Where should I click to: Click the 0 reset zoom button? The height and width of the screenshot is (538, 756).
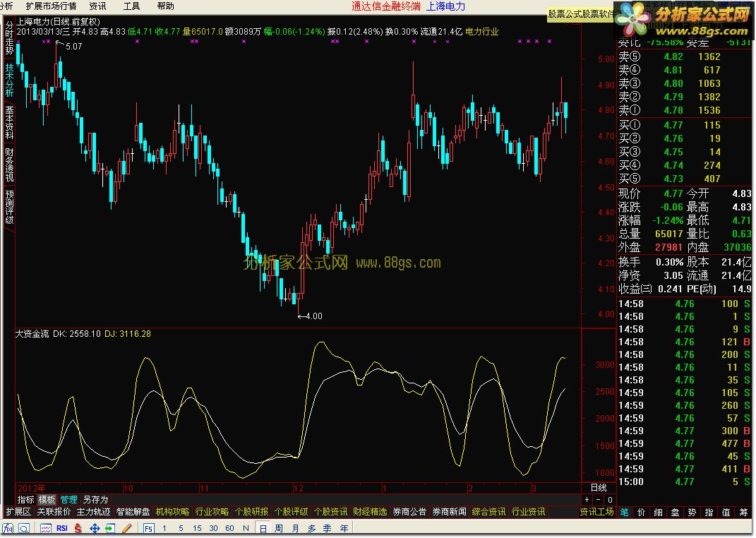click(610, 500)
